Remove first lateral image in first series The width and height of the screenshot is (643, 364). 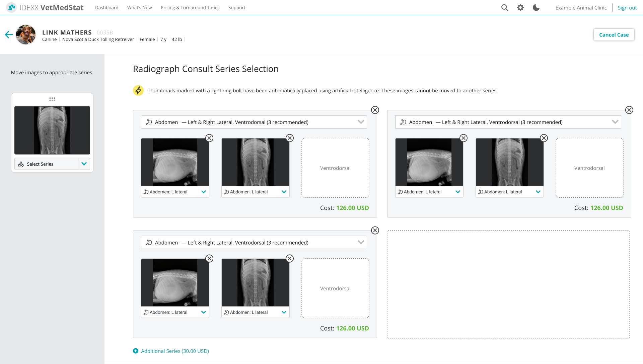click(x=209, y=138)
